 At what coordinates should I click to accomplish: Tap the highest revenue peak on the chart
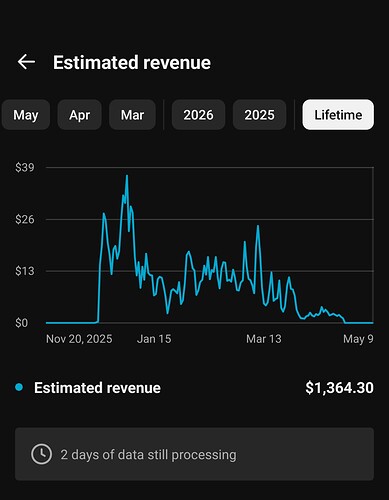tap(127, 175)
